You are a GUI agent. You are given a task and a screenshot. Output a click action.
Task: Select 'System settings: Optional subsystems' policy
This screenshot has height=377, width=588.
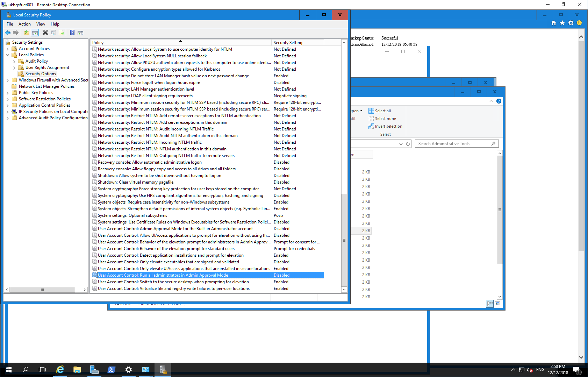coord(208,215)
